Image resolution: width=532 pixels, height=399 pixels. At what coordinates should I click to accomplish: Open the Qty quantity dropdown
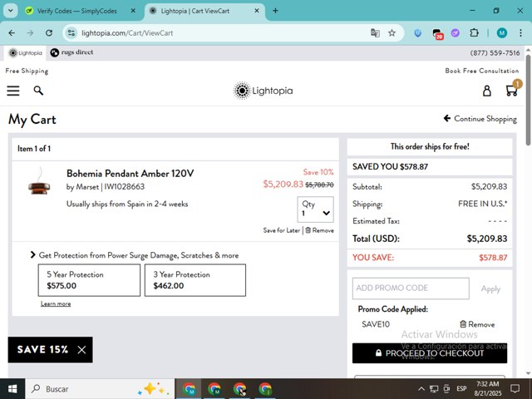pos(315,209)
